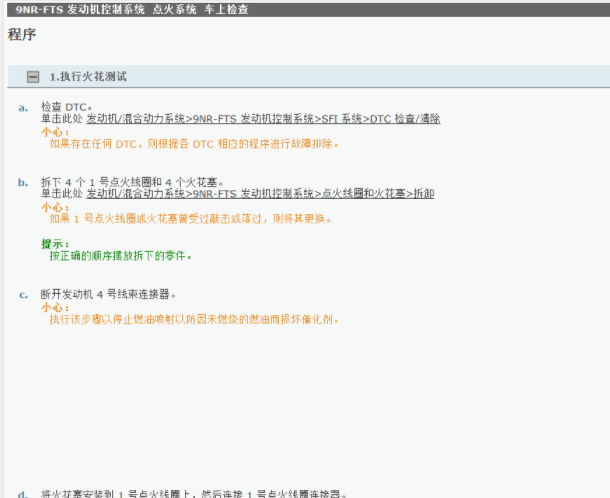Click the 检查 DTC。 step text

point(67,107)
